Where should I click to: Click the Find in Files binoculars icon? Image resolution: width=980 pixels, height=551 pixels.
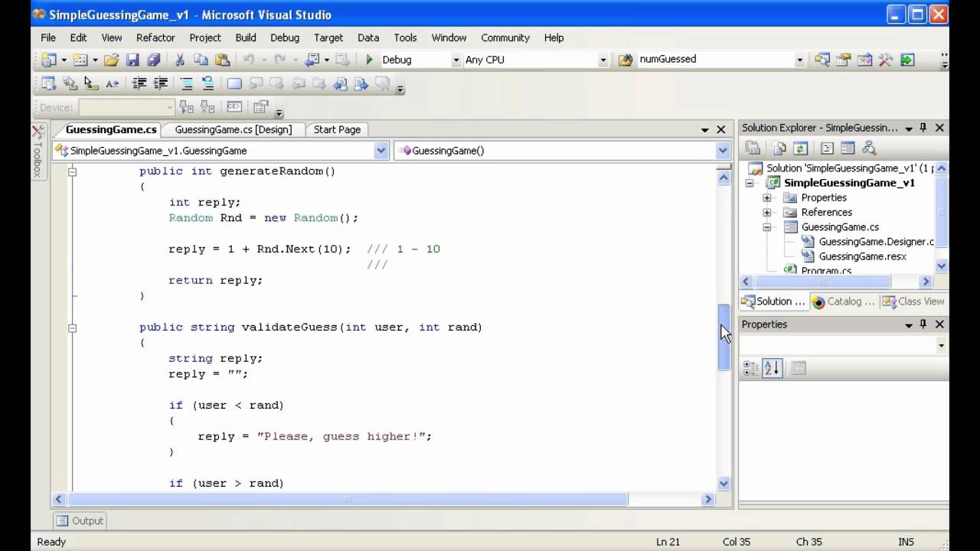click(626, 60)
